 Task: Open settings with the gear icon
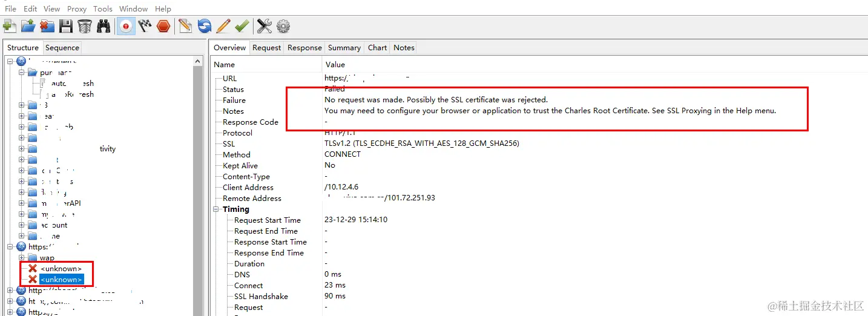(283, 26)
